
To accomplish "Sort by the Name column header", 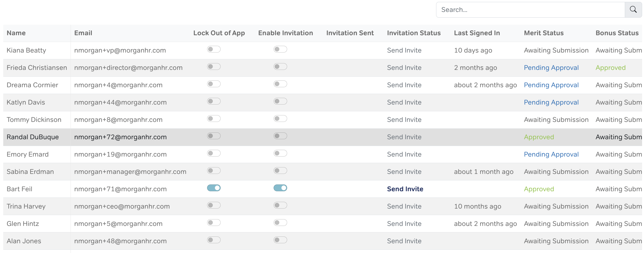I will 16,33.
